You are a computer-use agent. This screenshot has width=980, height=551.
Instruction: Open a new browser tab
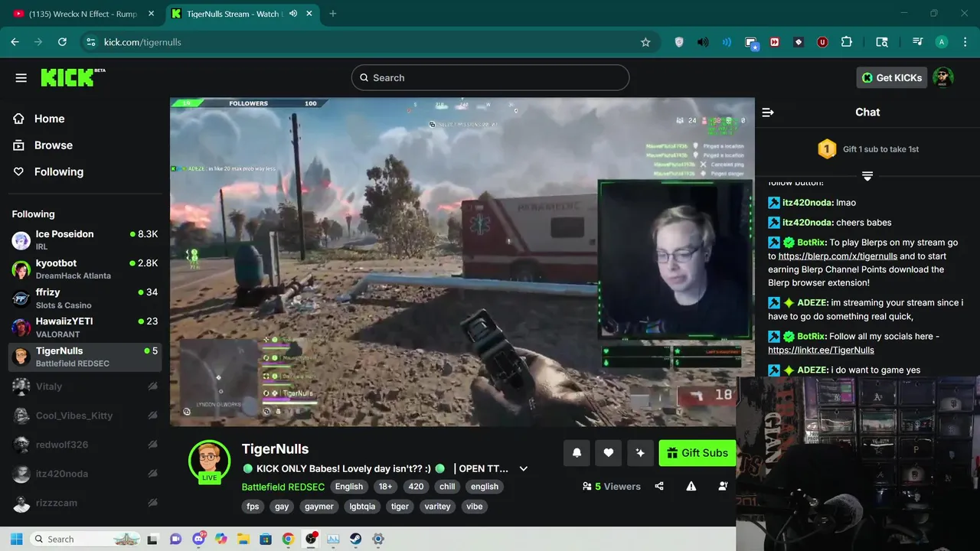point(333,14)
